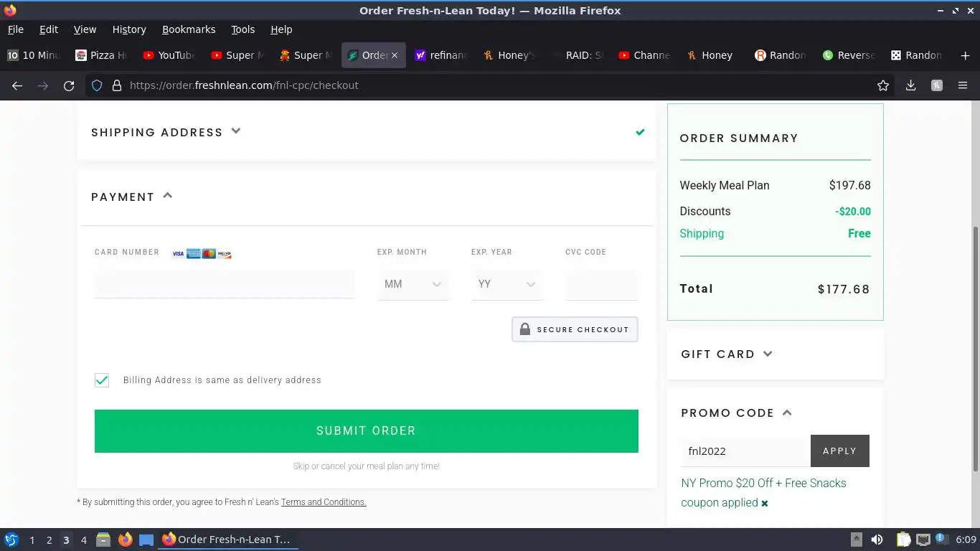Screen dimensions: 980x551
Task: Open the View menu
Action: point(85,29)
